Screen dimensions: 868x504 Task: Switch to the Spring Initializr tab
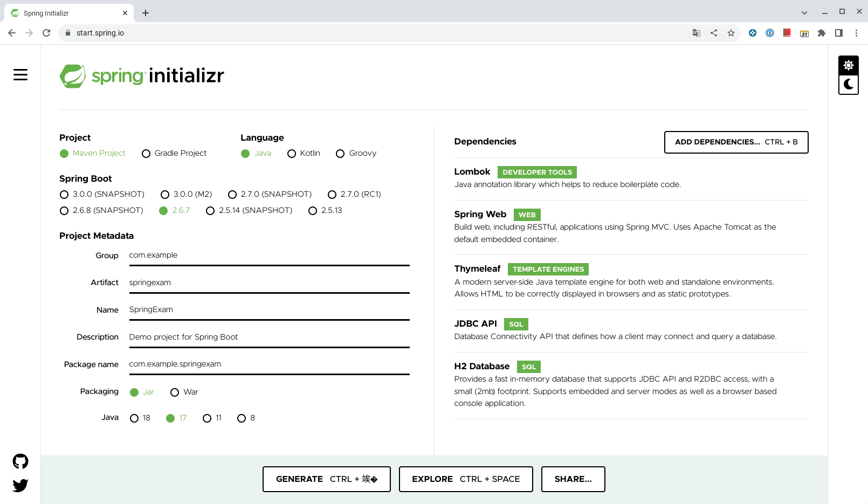(x=65, y=13)
